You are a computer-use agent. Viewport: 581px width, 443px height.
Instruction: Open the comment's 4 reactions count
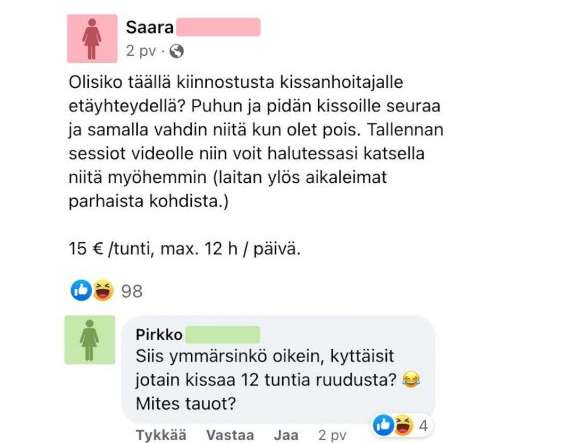(x=424, y=426)
